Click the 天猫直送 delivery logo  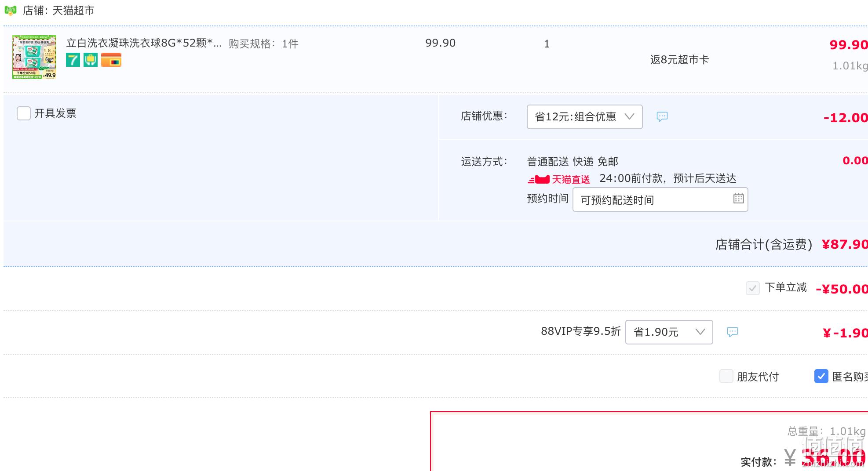tap(559, 179)
